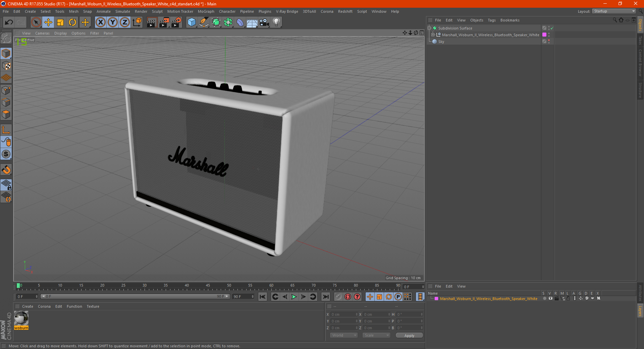This screenshot has width=644, height=349.
Task: Click the Undo arrow icon
Action: click(x=9, y=22)
